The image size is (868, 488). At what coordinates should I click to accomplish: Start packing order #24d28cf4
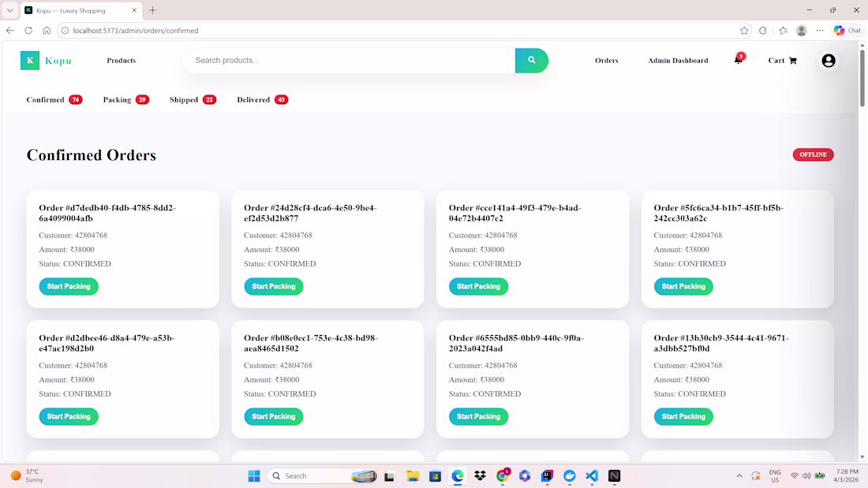[274, 286]
